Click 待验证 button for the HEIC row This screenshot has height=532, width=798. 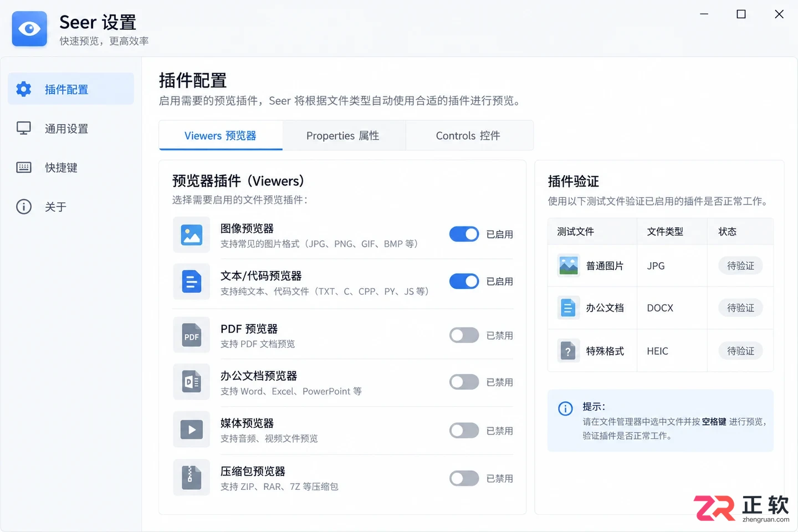coord(740,351)
